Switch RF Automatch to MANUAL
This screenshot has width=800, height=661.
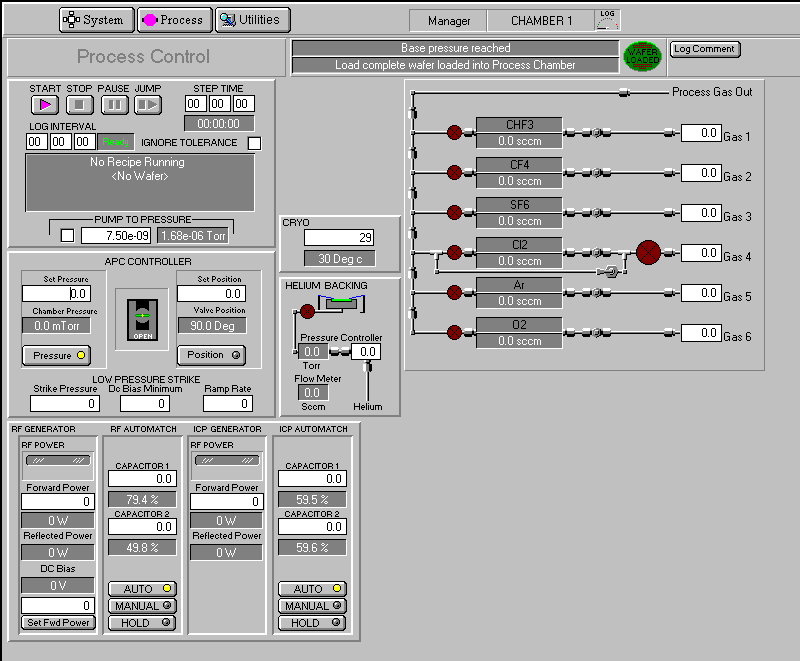point(141,606)
